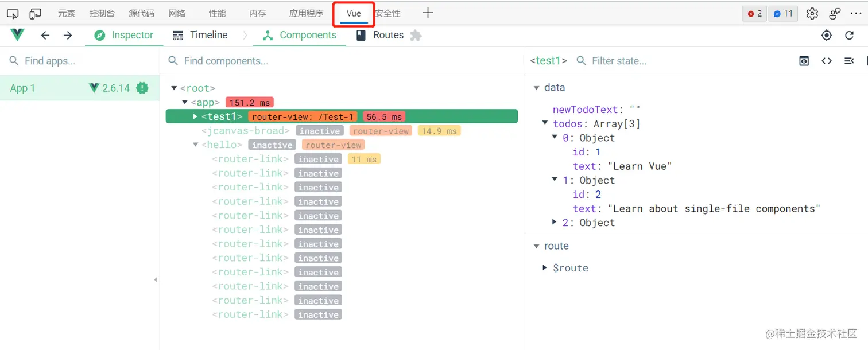868x350 pixels.
Task: Select the Components inspector tab
Action: coord(299,36)
